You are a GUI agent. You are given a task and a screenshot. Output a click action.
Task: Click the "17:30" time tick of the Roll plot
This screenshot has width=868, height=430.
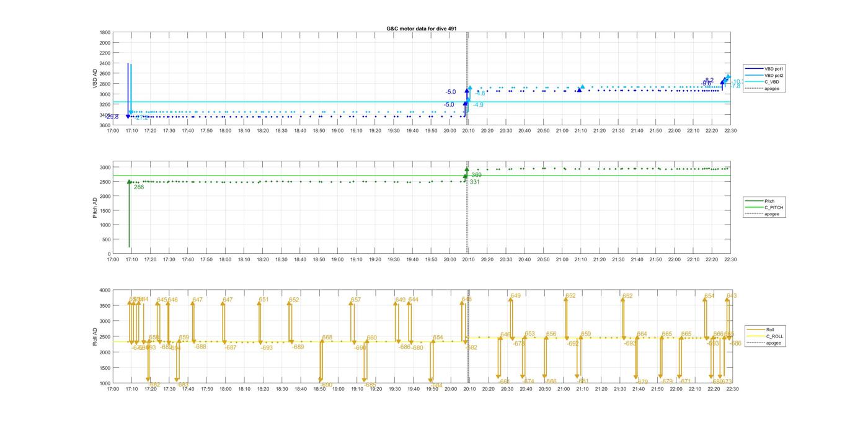(169, 389)
